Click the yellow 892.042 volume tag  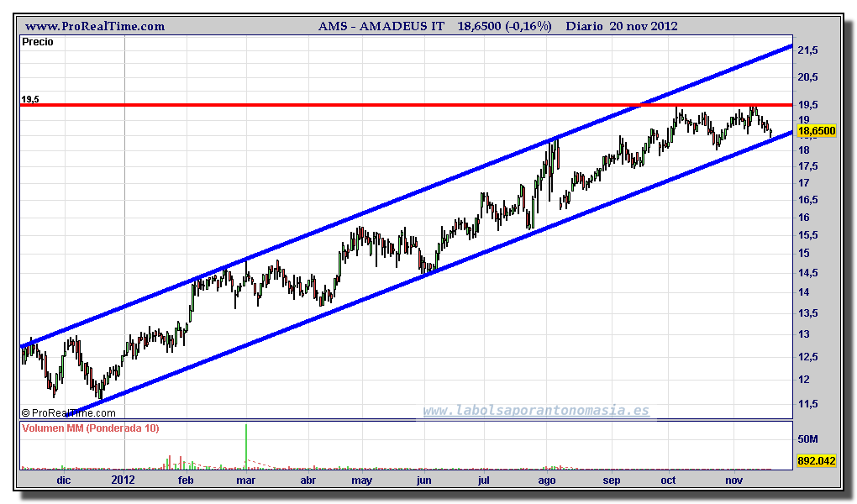coord(817,461)
